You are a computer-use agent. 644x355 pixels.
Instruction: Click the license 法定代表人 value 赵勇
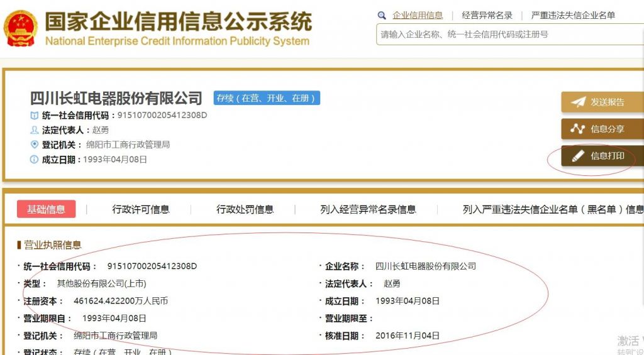point(392,283)
